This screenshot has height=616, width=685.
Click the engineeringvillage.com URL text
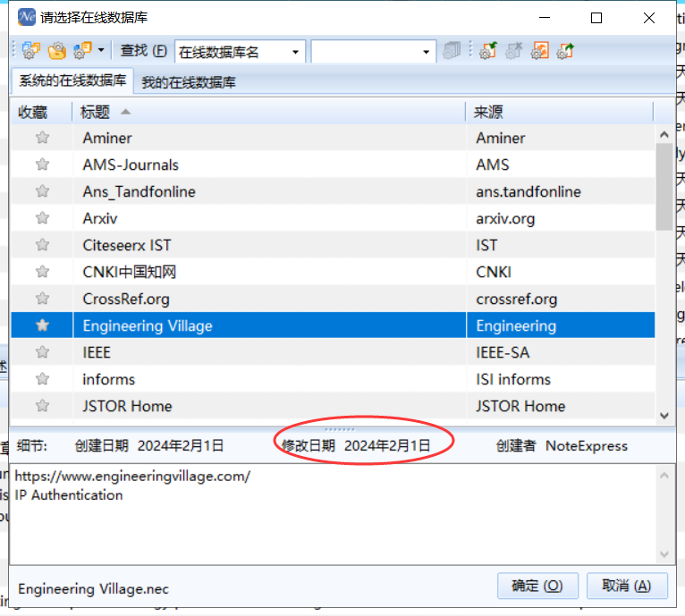click(132, 476)
